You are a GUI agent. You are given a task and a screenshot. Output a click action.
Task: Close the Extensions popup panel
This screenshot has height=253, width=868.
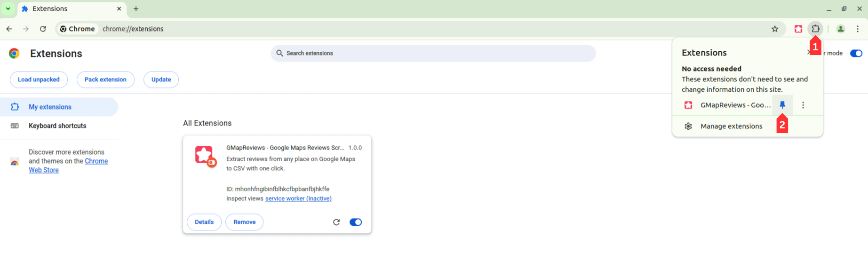809,52
